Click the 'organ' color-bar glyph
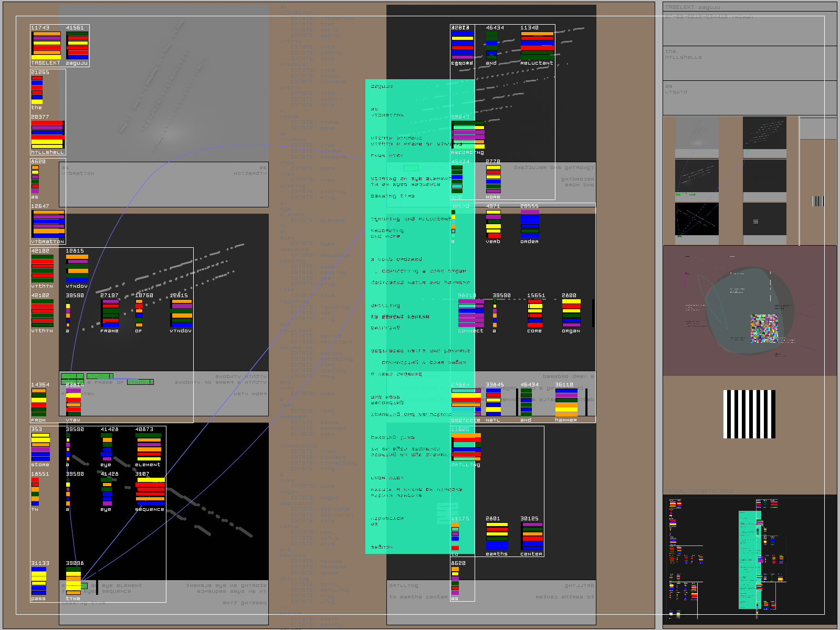840x630 pixels. coord(571,313)
